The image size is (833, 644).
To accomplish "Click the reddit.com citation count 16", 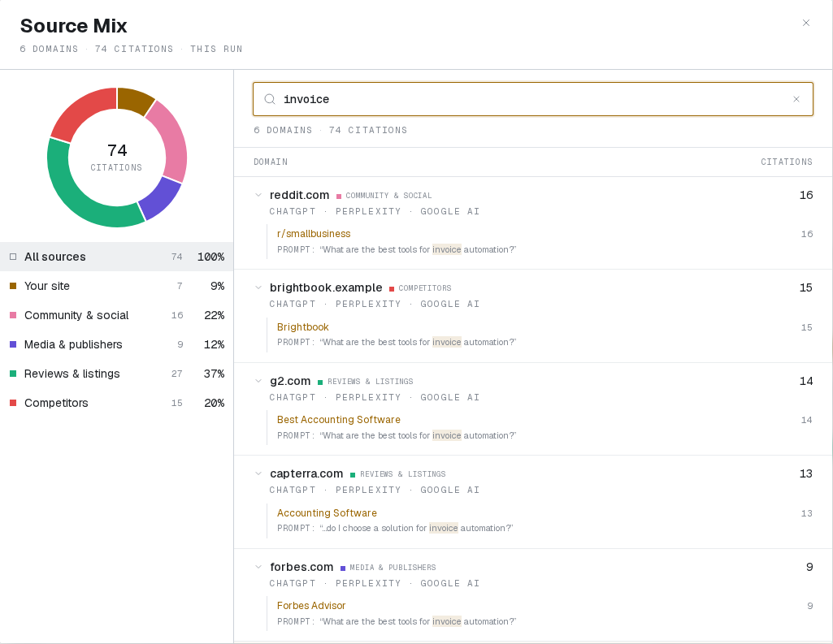I will [x=806, y=195].
